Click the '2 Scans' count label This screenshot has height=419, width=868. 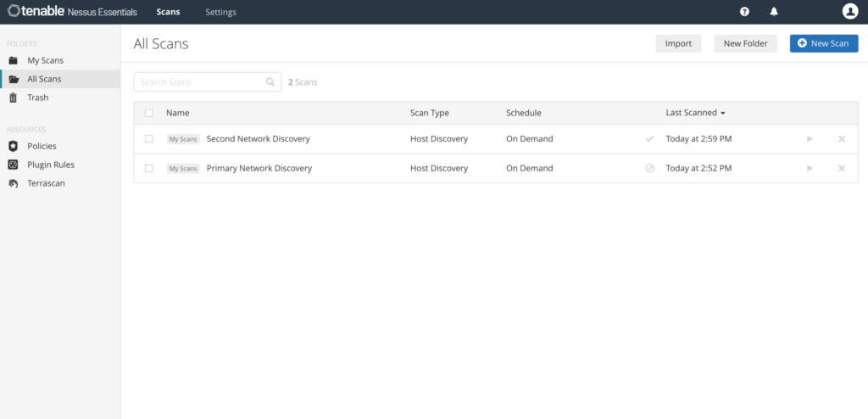303,82
